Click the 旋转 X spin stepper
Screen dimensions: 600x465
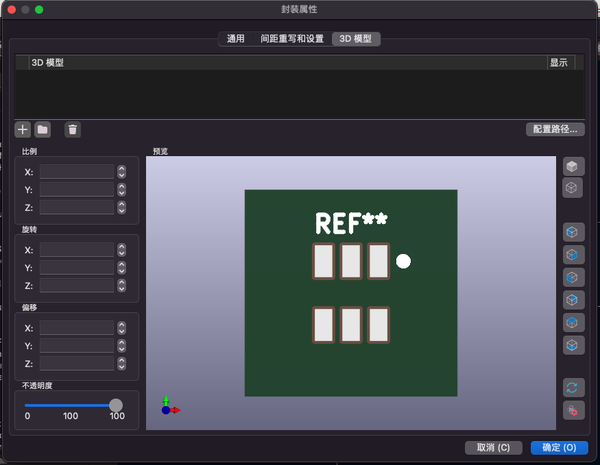122,250
